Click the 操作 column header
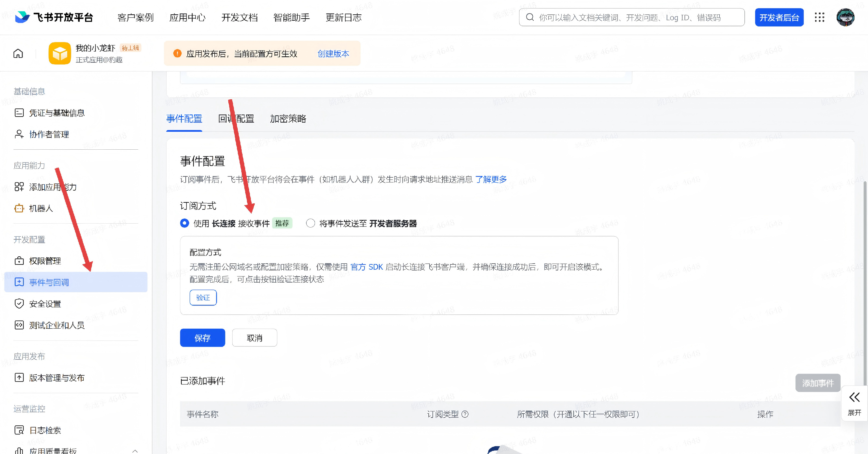The image size is (868, 454). (765, 414)
